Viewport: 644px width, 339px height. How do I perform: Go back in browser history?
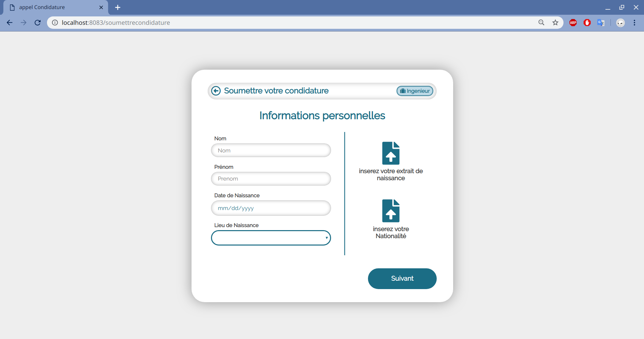click(x=9, y=22)
